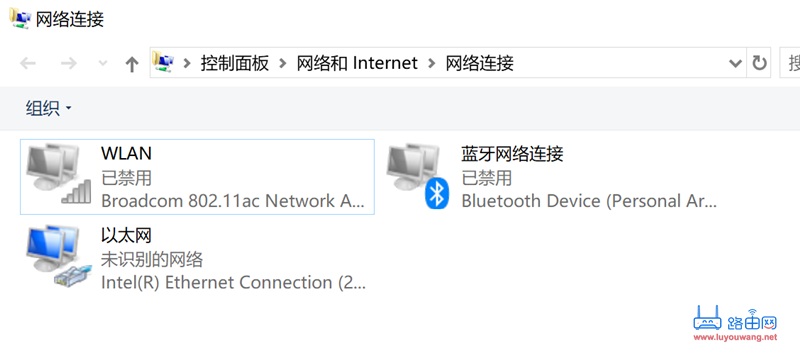Go up one folder level arrow
The height and width of the screenshot is (362, 800).
(132, 64)
